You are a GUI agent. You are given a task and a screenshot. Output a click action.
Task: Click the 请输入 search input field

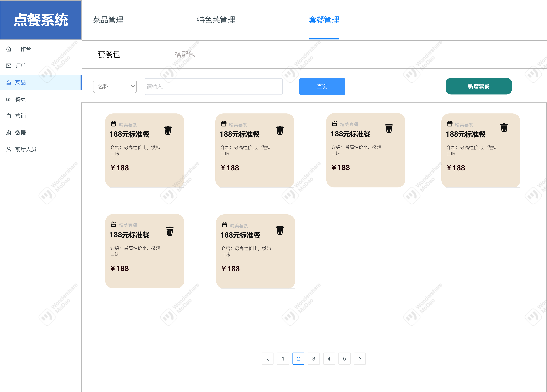click(x=213, y=87)
